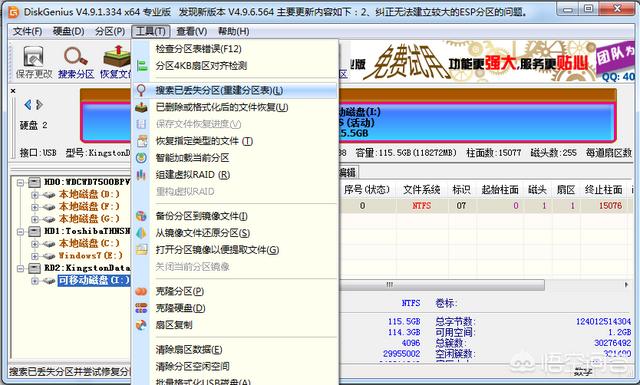Click the 保存更改 toolbar icon
640x385 pixels.
33,56
